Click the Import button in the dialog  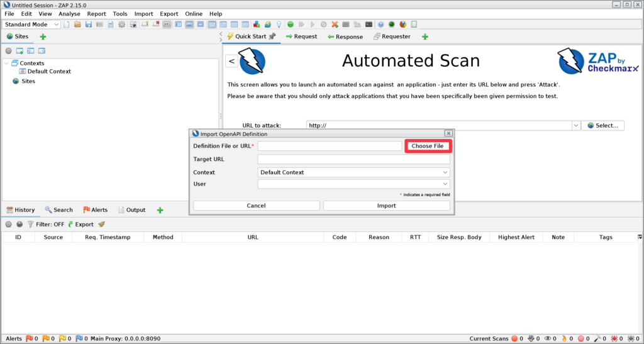click(x=387, y=206)
